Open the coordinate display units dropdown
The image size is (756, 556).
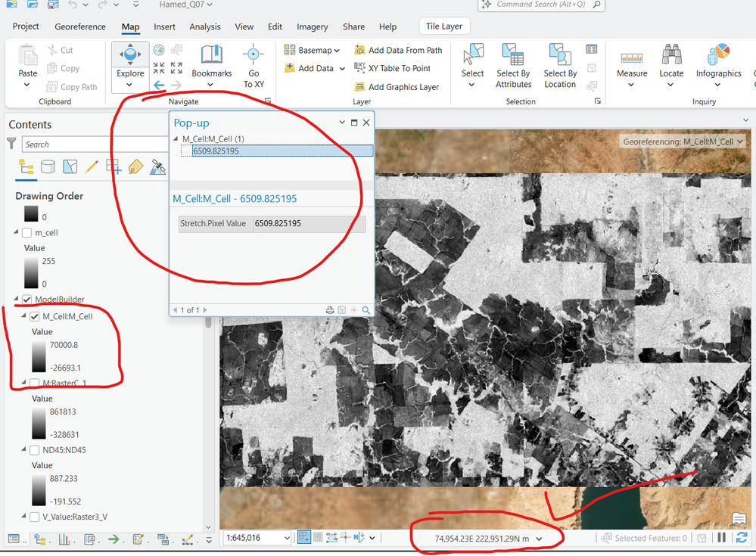click(x=539, y=539)
